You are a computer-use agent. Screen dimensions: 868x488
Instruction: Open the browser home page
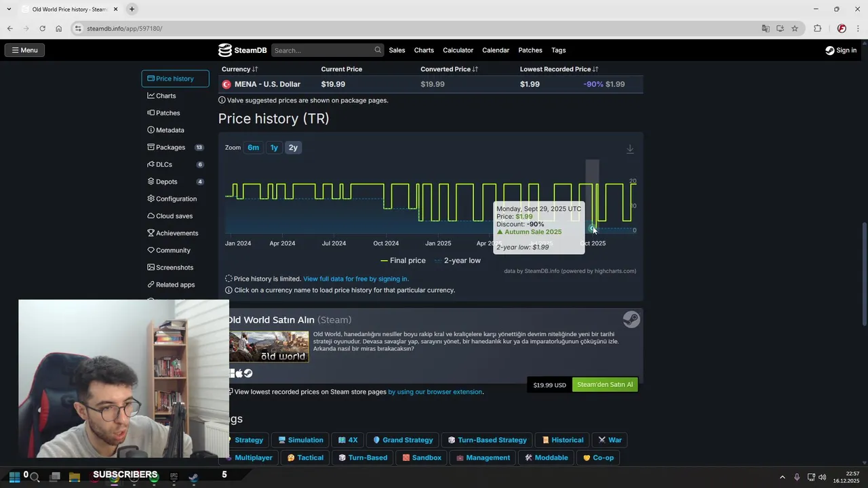(59, 28)
